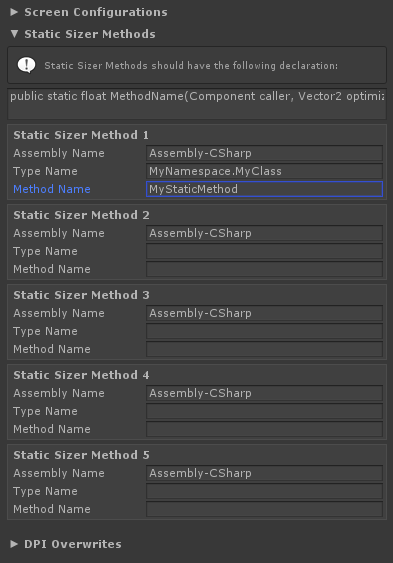Click empty Method Name field of Method 2
This screenshot has height=563, width=393.
click(x=265, y=269)
